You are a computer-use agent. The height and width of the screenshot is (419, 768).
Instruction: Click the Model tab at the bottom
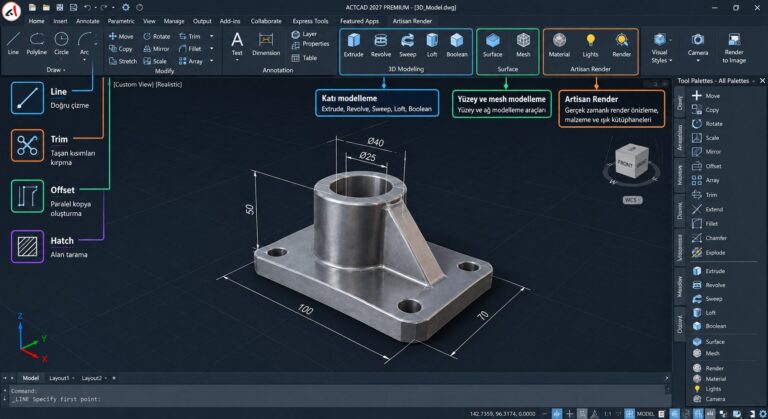pos(30,378)
